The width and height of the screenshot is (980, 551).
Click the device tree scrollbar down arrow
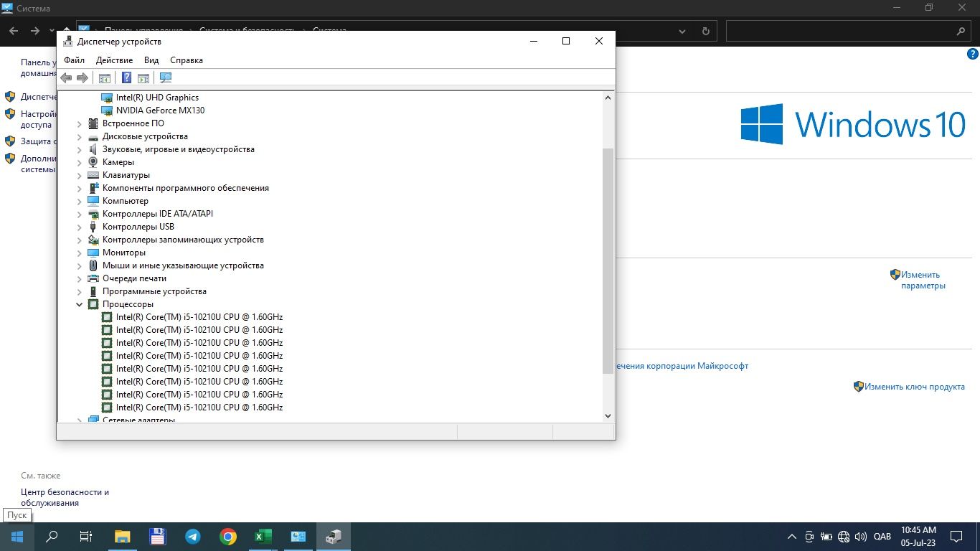(608, 415)
